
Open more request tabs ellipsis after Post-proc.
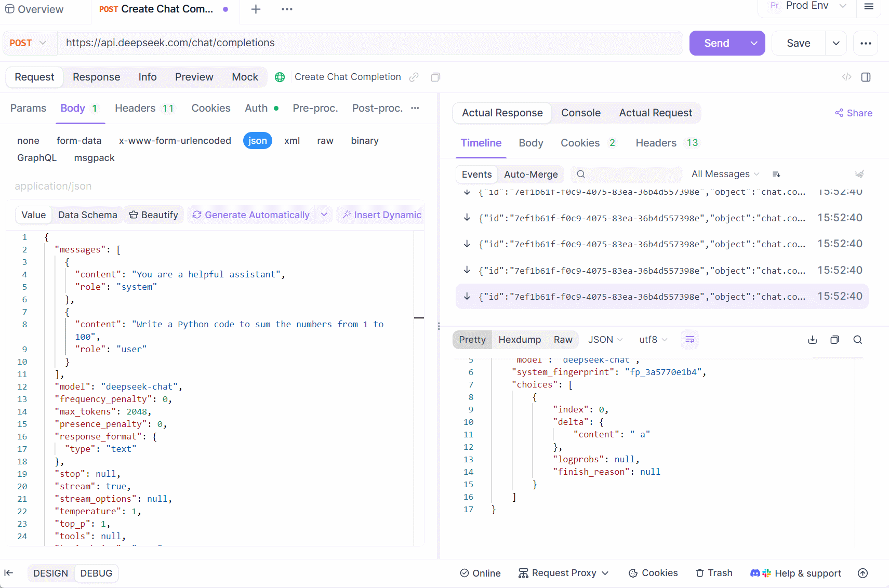pos(415,108)
